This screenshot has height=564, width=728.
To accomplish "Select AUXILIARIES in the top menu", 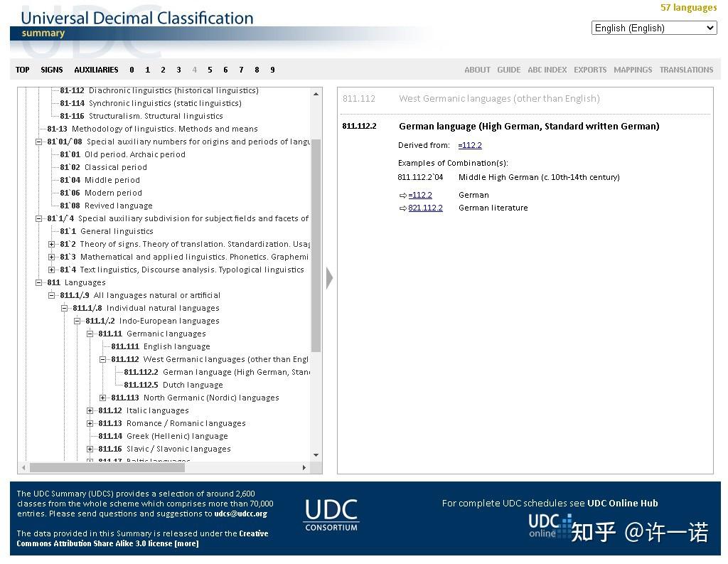I will coord(96,70).
